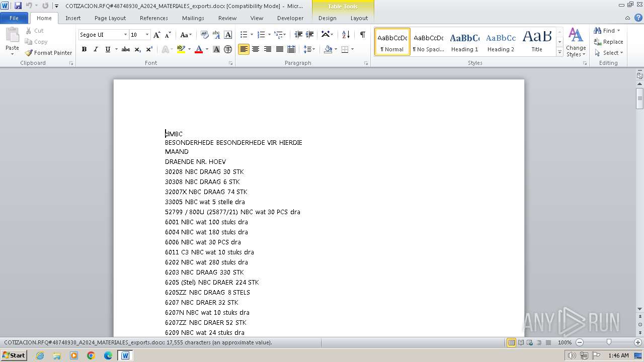Screen dimensions: 644x362
Task: Click Clear Formatting icon
Action: 205,35
